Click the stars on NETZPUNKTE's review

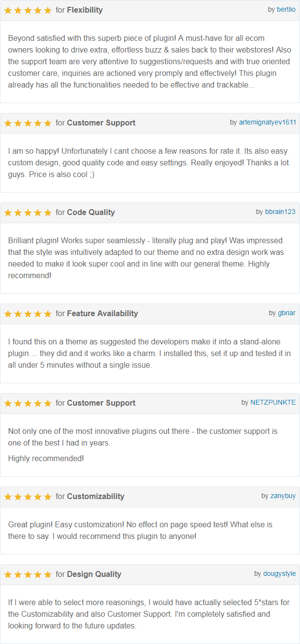tap(28, 403)
